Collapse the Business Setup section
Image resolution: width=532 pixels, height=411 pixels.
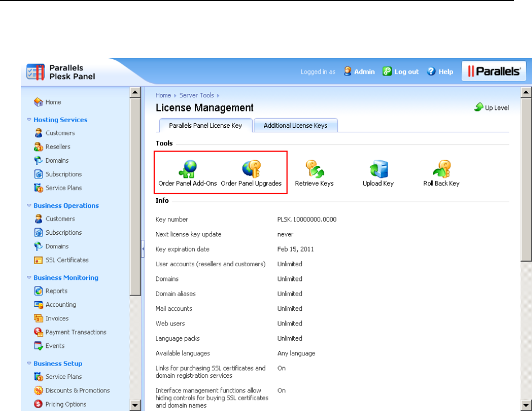pyautogui.click(x=29, y=363)
